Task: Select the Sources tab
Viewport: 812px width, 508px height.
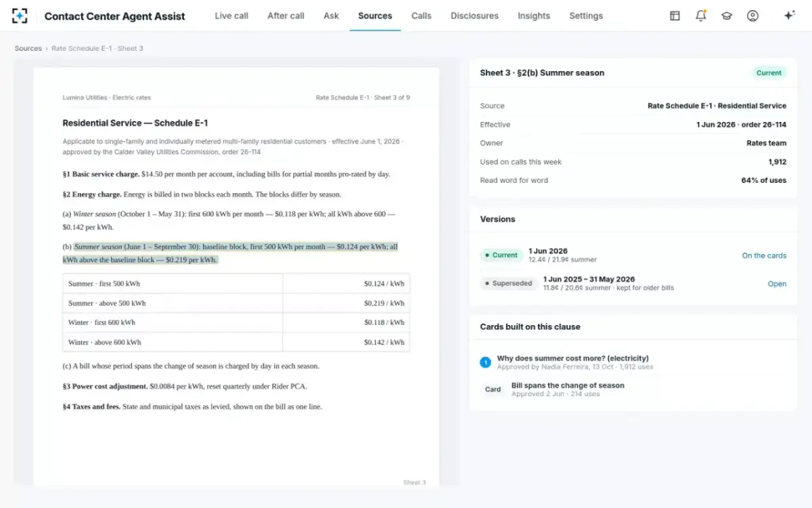Action: tap(375, 16)
